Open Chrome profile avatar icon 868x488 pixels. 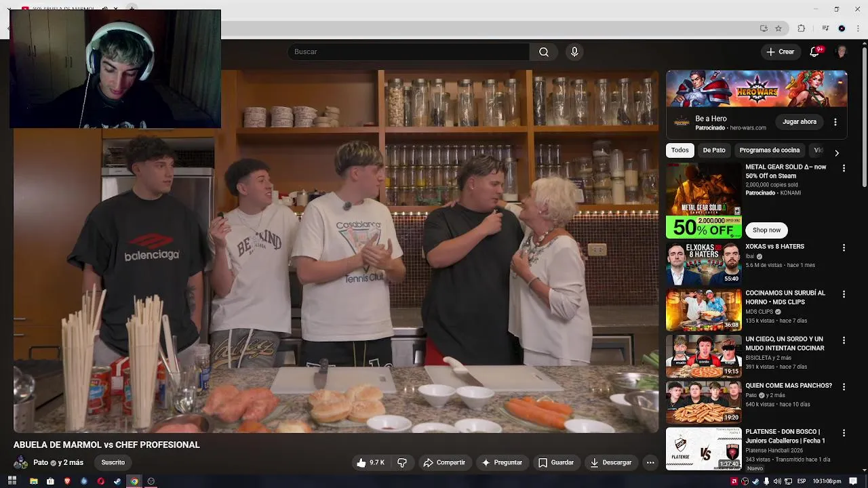click(x=842, y=28)
